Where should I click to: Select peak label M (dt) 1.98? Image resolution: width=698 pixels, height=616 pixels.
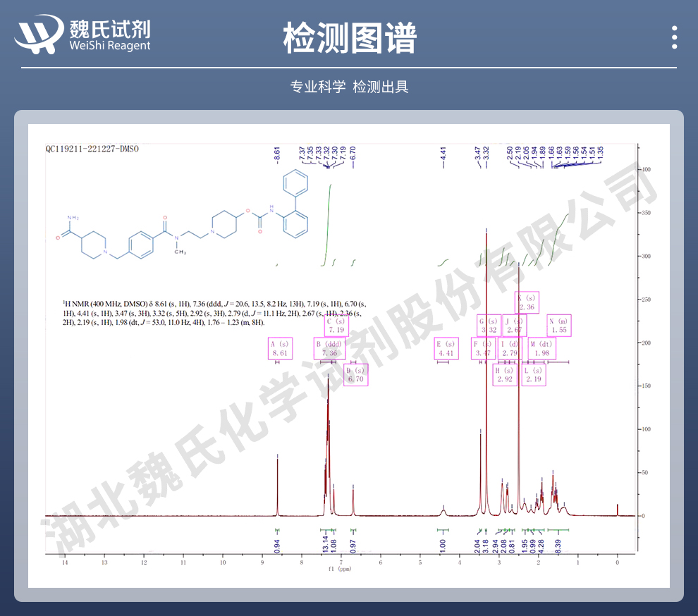point(541,348)
